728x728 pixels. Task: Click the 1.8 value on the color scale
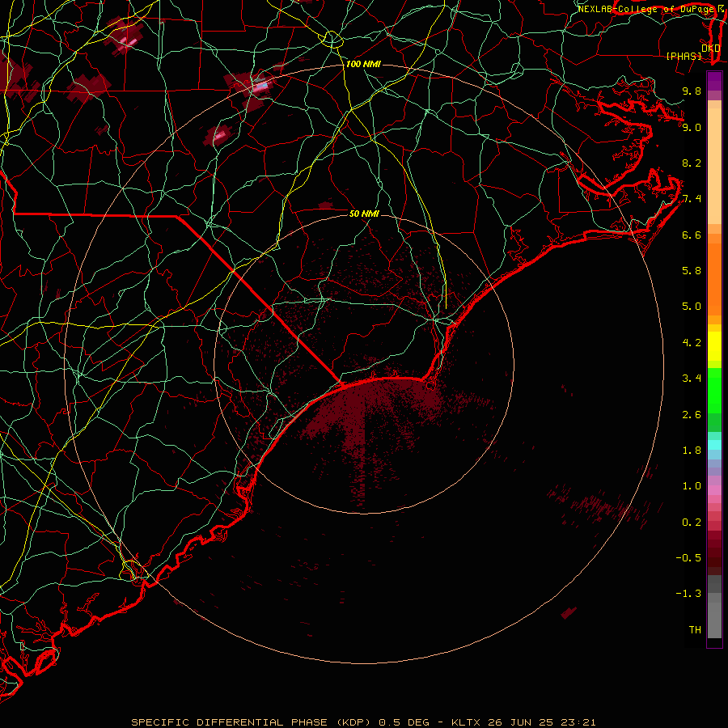tap(692, 451)
